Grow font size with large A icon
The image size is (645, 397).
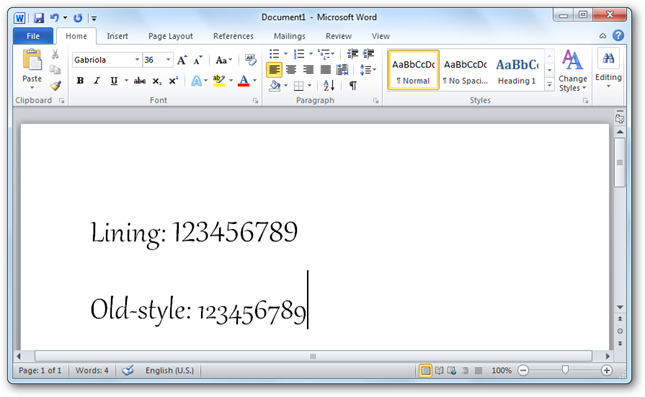tap(182, 60)
